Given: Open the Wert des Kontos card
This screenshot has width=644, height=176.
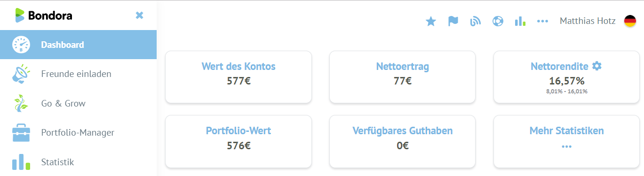Looking at the screenshot, I should click(x=239, y=77).
